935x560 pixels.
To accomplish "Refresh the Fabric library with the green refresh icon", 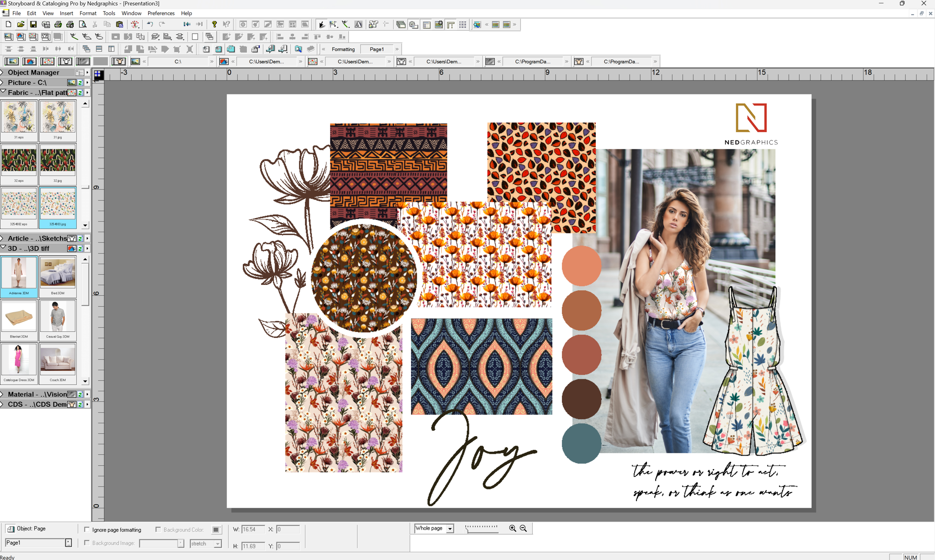I will coord(80,92).
